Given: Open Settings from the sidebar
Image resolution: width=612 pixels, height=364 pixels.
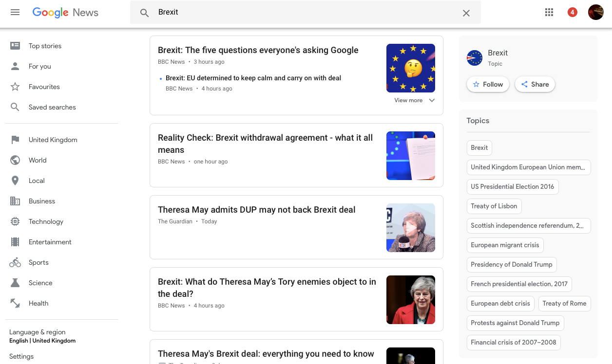Looking at the screenshot, I should tap(21, 356).
